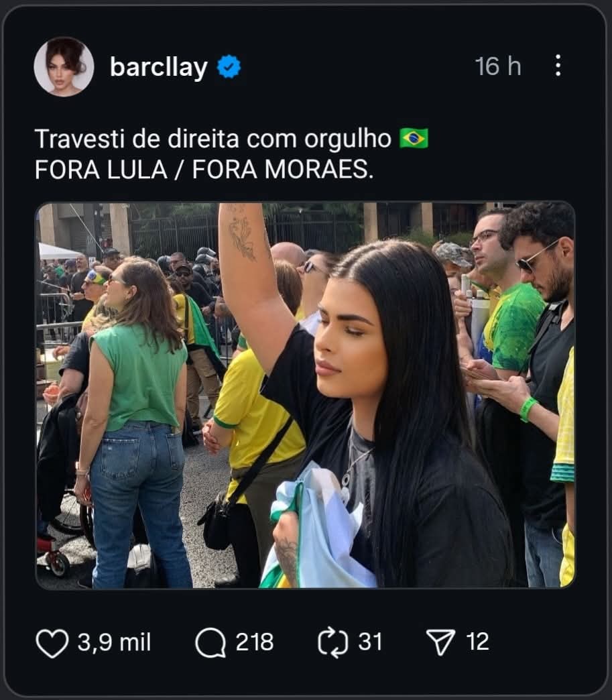612x700 pixels.
Task: Like the post with heart icon
Action: pos(52,643)
